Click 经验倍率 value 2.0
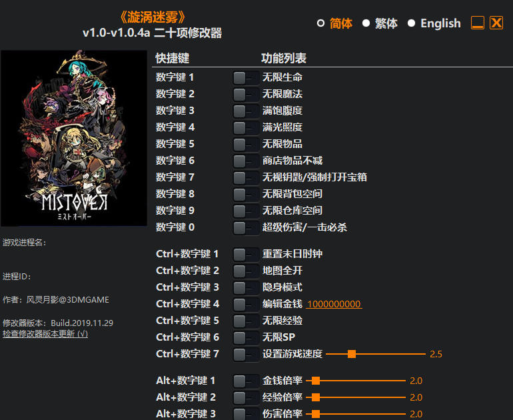Image resolution: width=513 pixels, height=420 pixels. [x=416, y=397]
